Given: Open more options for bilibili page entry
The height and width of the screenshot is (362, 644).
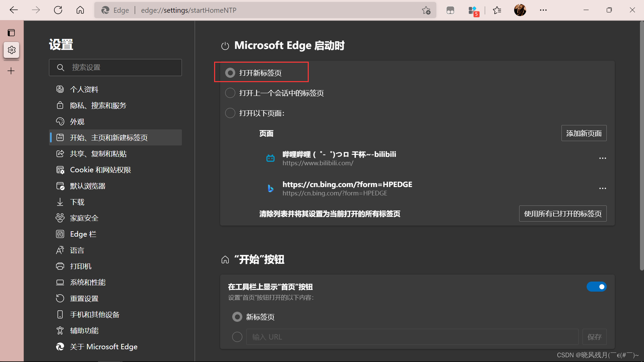Looking at the screenshot, I should tap(603, 158).
